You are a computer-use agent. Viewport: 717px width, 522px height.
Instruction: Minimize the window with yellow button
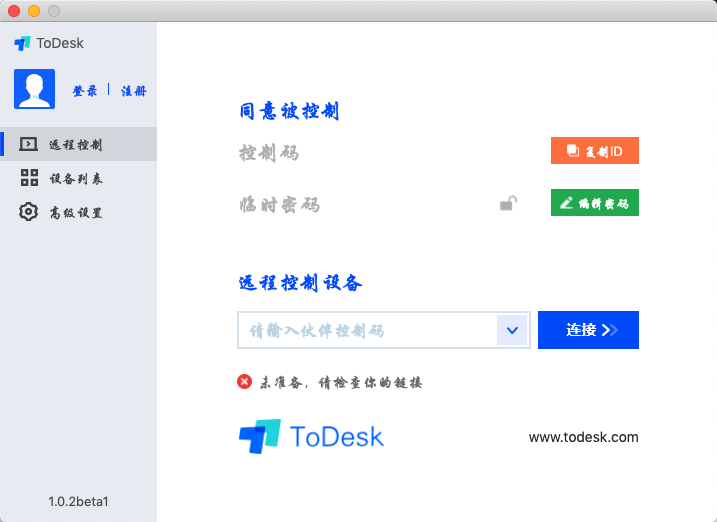(34, 11)
